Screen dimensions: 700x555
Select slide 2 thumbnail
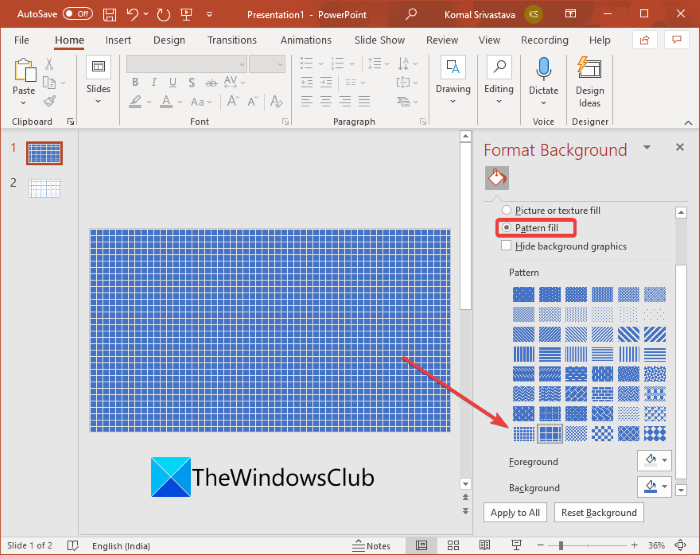coord(44,188)
